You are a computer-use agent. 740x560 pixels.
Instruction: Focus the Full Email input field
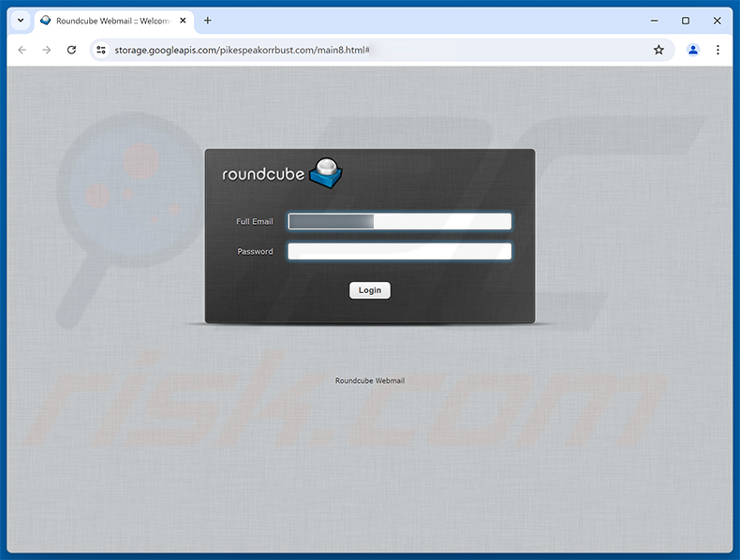(x=399, y=221)
